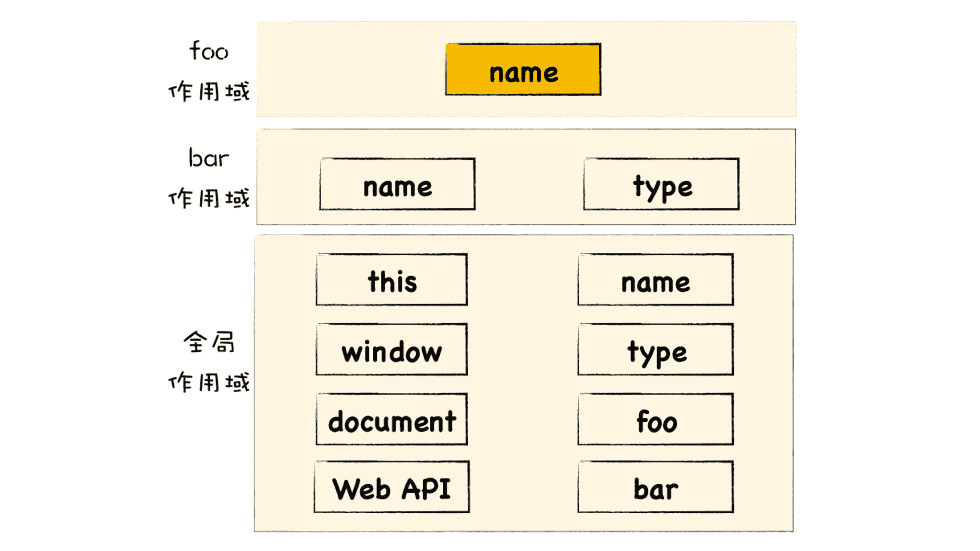This screenshot has width=980, height=551.
Task: Click the '全局' label text
Action: click(x=209, y=342)
